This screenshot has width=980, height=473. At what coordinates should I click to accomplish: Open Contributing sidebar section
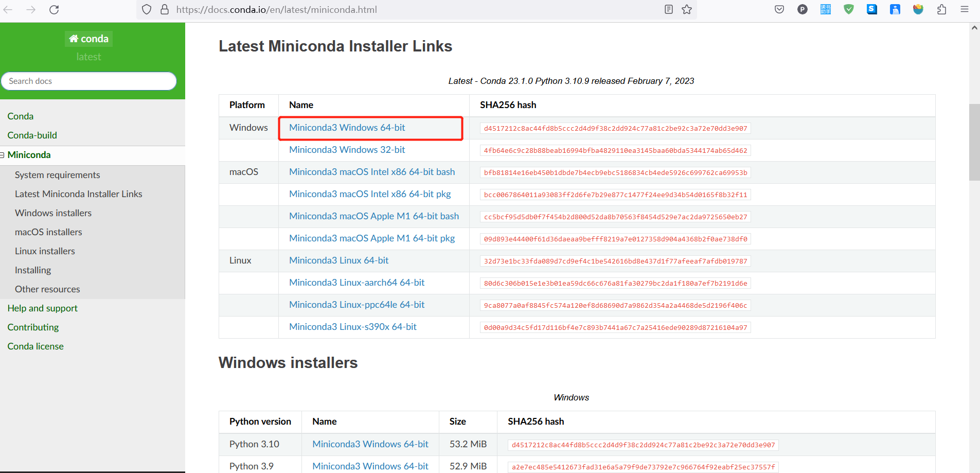(33, 327)
